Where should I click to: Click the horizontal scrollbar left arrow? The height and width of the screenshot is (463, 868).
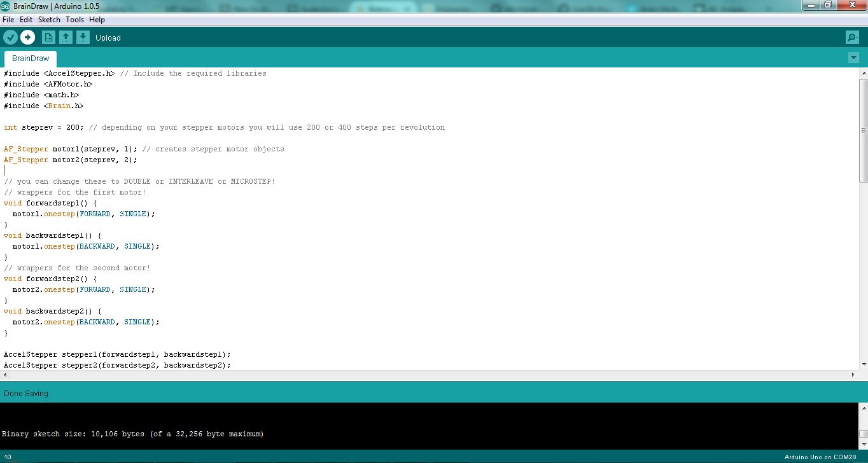point(4,375)
